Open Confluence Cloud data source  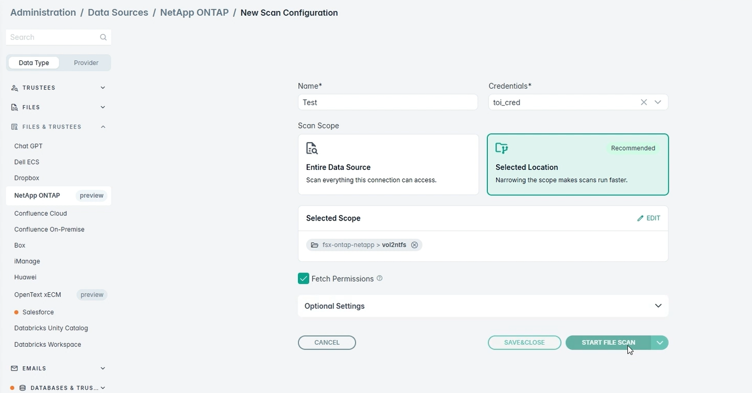(x=40, y=214)
